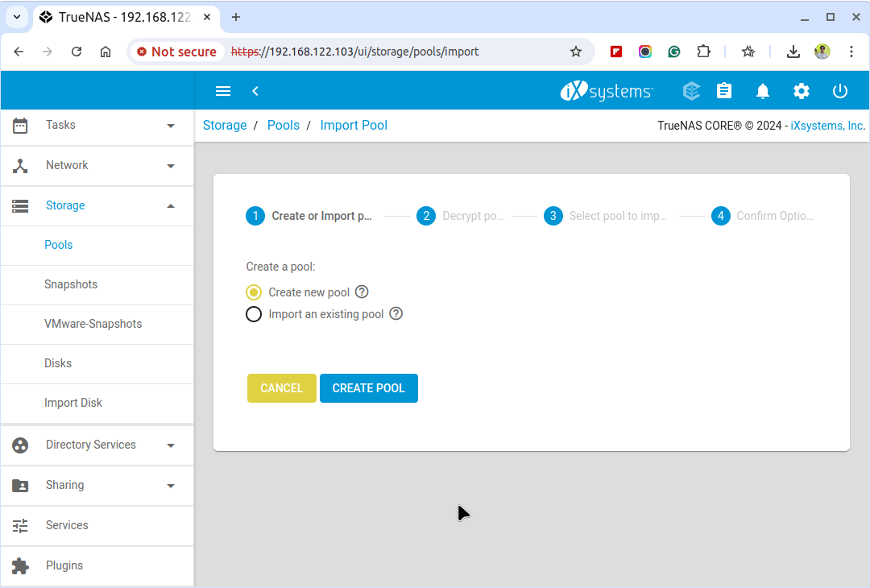Open Disks in the Storage submenu
The height and width of the screenshot is (588, 870).
(97, 363)
